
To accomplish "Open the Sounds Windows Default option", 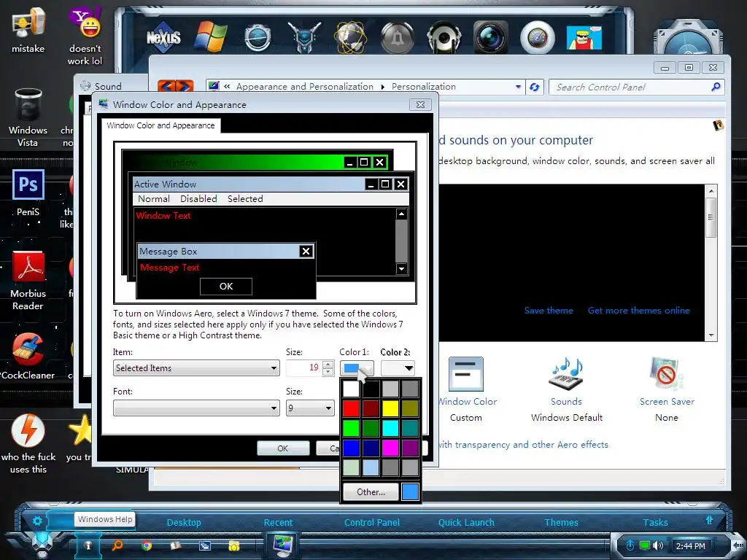I will click(566, 389).
